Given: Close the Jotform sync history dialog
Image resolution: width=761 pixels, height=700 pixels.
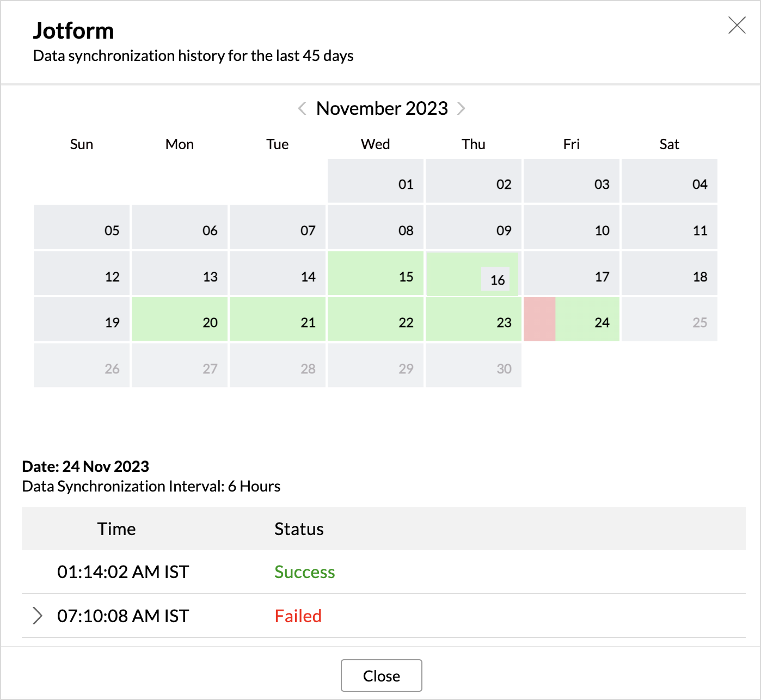Looking at the screenshot, I should pyautogui.click(x=737, y=25).
